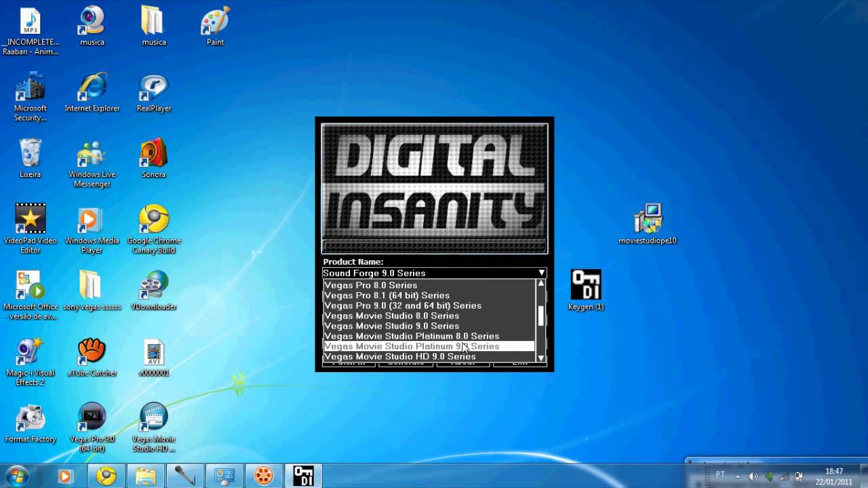Open the volume speaker tray icon
Screen dimensions: 868x488
(753, 476)
